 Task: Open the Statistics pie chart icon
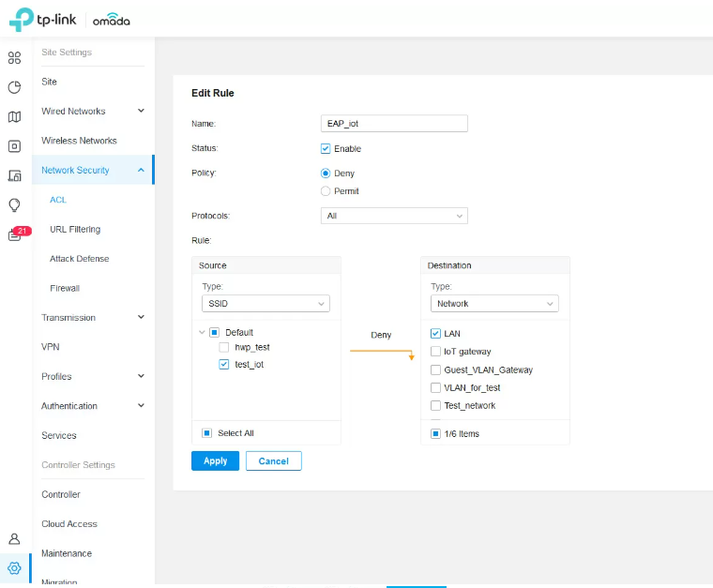click(x=14, y=87)
